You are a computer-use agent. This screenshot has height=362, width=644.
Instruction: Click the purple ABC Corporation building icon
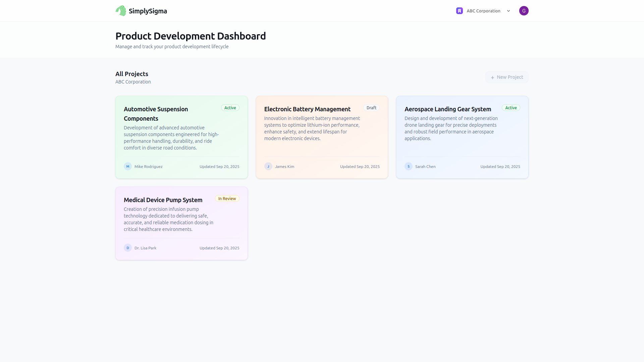[460, 11]
